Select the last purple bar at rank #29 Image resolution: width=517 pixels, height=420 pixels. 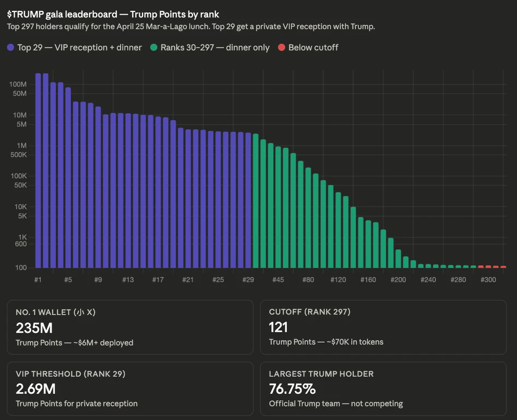[x=248, y=200]
